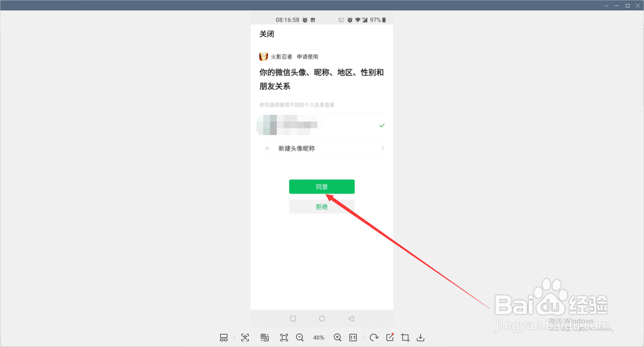Switch display to 1:1 actual size

(x=353, y=338)
